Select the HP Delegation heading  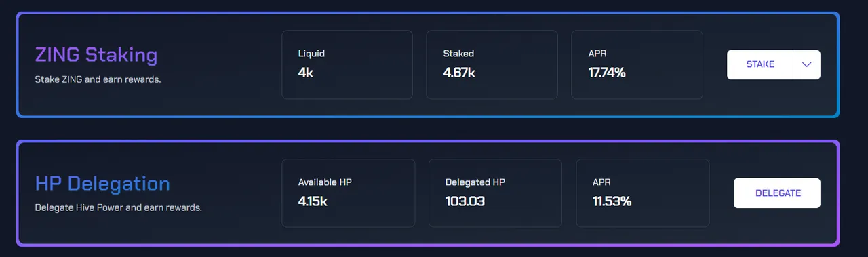coord(102,184)
